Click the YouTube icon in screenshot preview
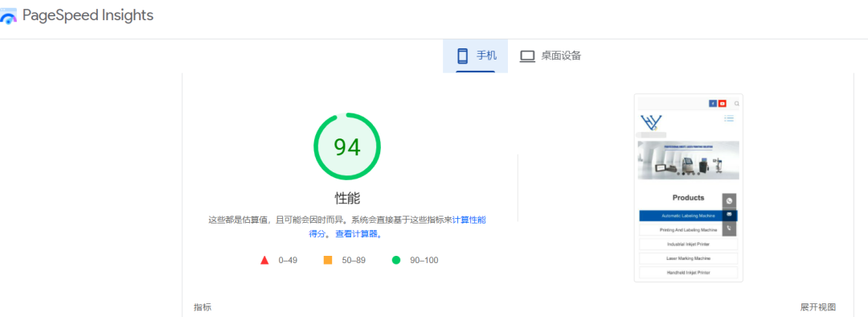 722,104
